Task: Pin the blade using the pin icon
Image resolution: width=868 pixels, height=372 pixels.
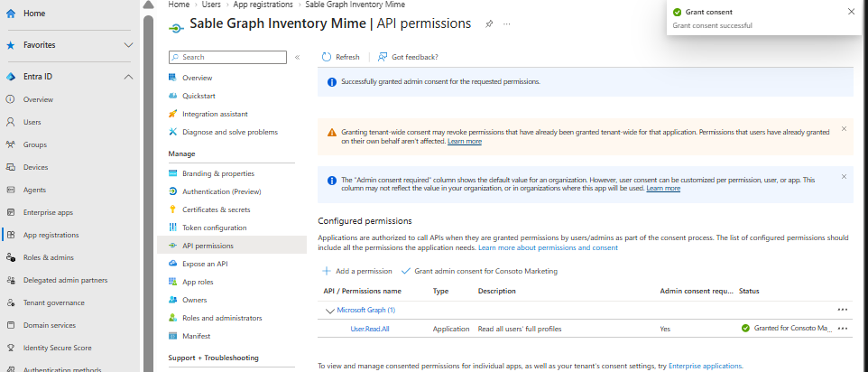Action: (x=489, y=23)
